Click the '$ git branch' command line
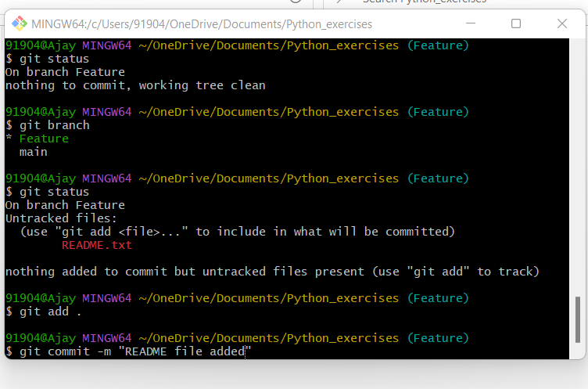Viewport: 588px width, 389px height. pos(48,125)
